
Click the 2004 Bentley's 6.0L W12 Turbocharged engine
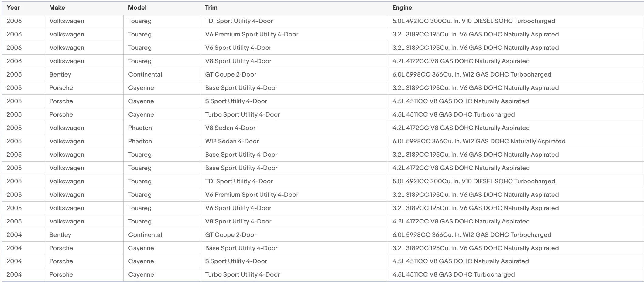[472, 235]
